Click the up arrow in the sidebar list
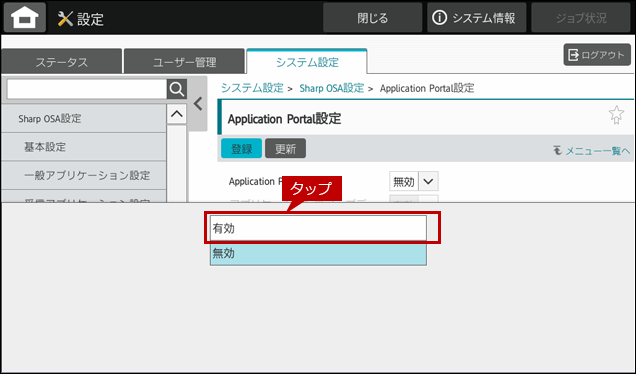Image resolution: width=636 pixels, height=374 pixels. (x=177, y=114)
